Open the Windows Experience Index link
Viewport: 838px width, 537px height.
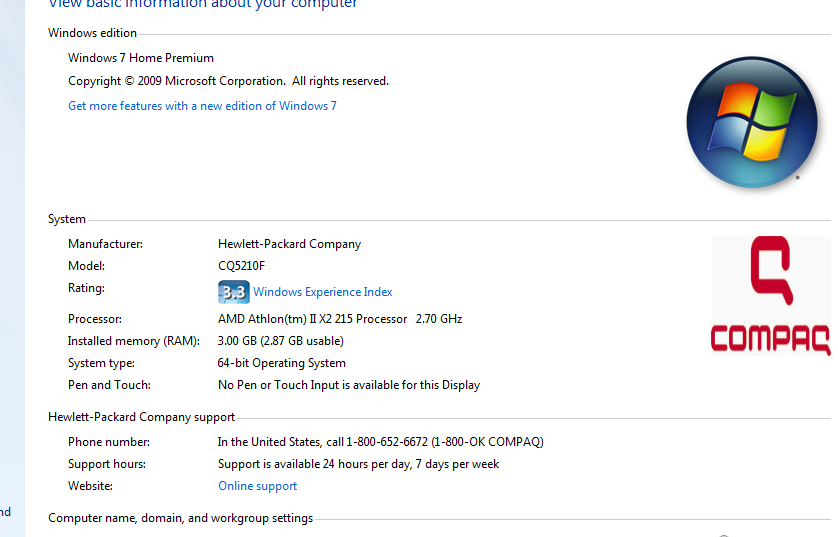(322, 292)
